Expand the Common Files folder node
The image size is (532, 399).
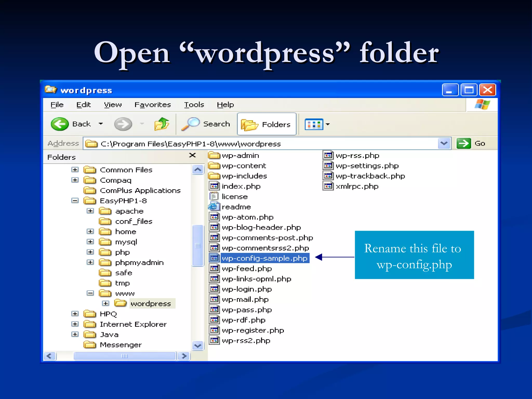coord(75,170)
